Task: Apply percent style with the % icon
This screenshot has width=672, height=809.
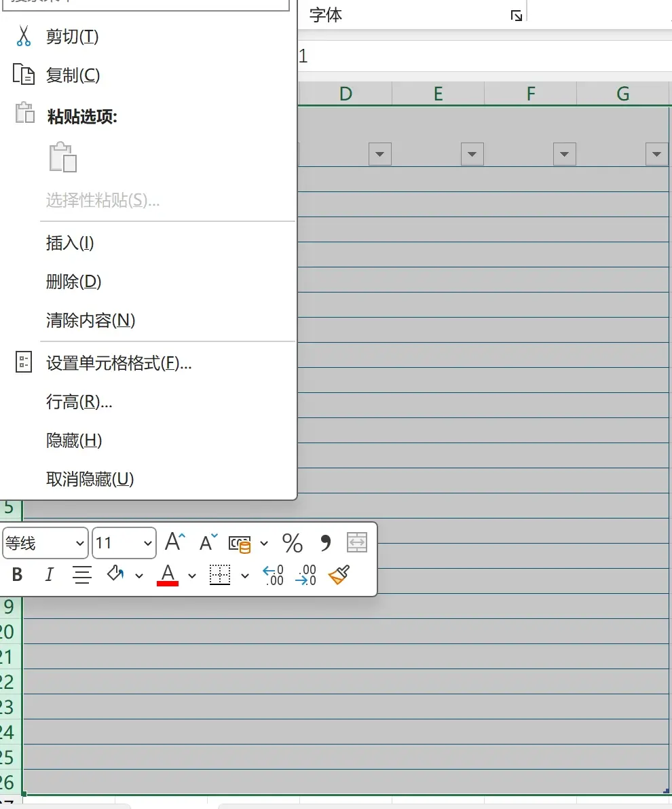Action: coord(292,543)
